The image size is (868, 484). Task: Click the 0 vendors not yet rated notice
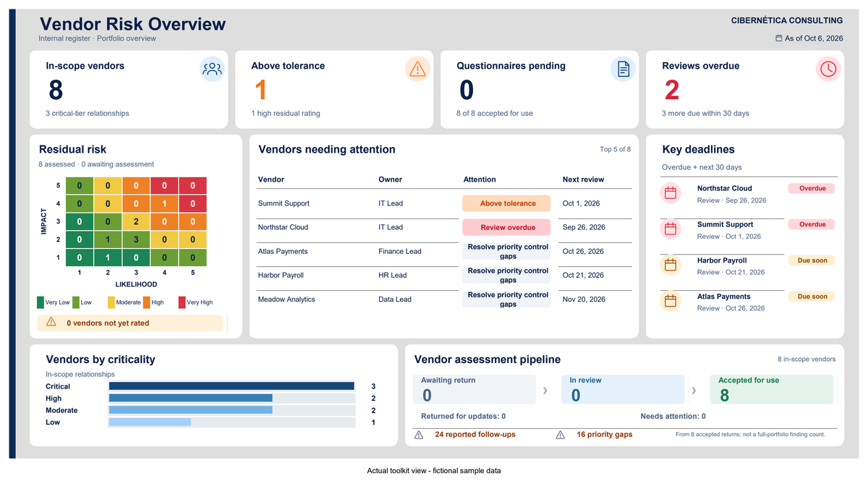pyautogui.click(x=130, y=323)
